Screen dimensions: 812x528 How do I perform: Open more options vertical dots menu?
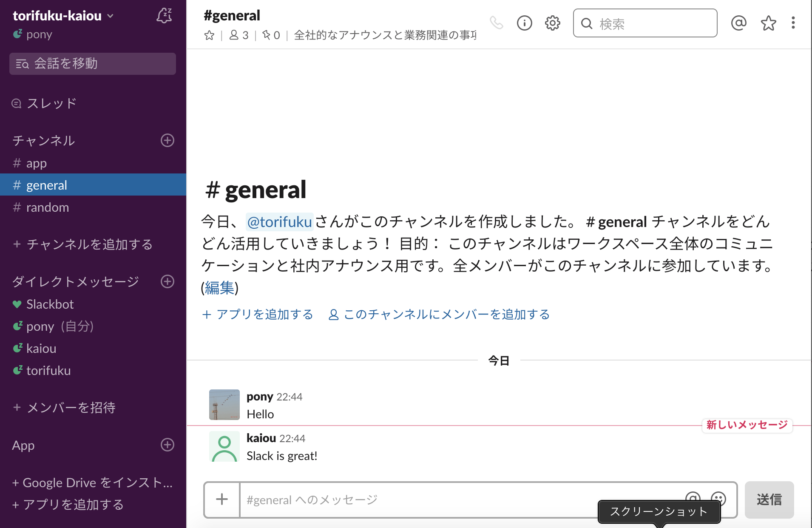[x=793, y=23]
